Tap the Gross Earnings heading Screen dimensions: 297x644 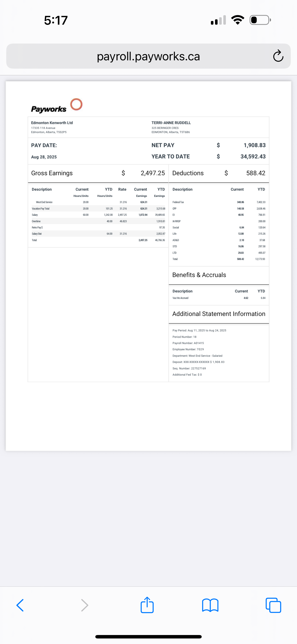click(x=52, y=173)
